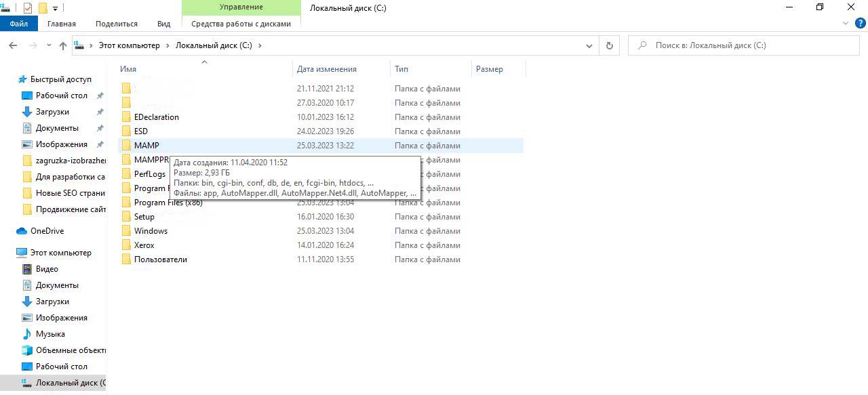868x395 pixels.
Task: Open the Поделиться ribbon tab
Action: [117, 24]
